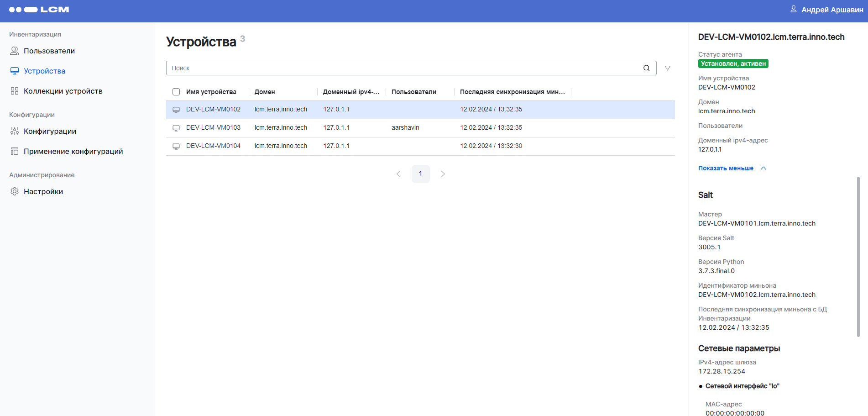Open the filter funnel icon
This screenshot has width=868, height=416.
click(x=667, y=68)
